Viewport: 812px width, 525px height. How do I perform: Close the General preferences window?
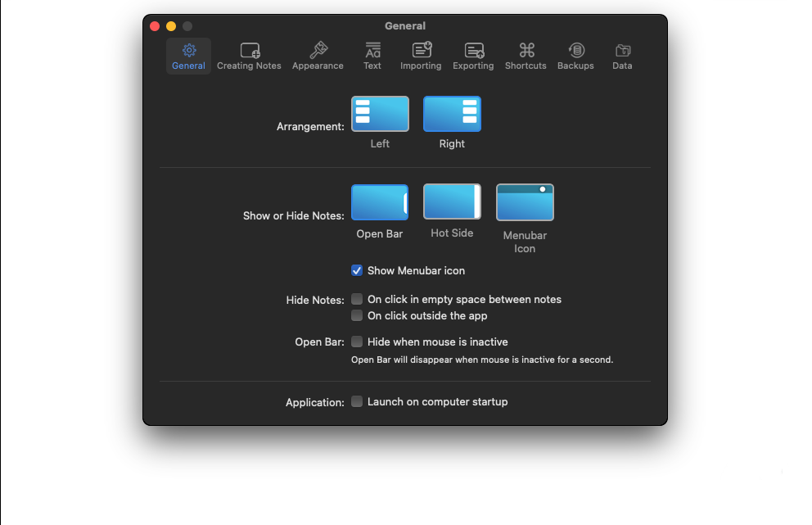click(155, 26)
